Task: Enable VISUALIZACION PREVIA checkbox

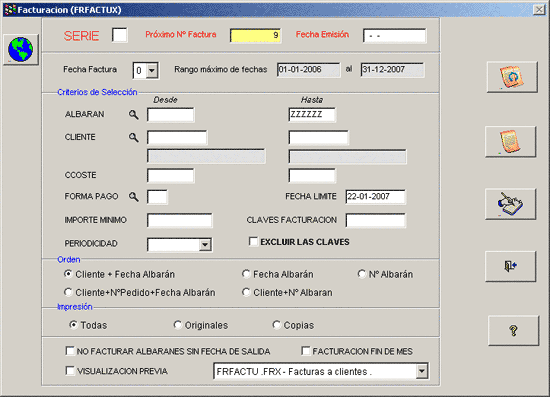Action: click(x=70, y=371)
